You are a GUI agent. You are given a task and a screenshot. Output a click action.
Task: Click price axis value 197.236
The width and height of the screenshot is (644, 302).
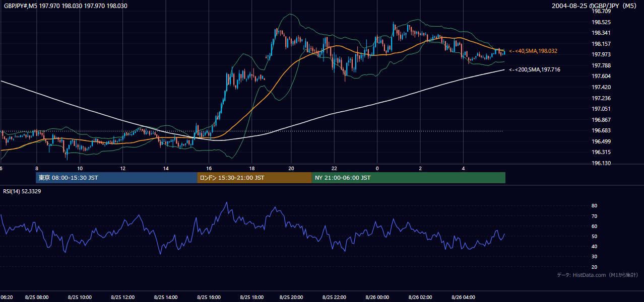coord(601,98)
